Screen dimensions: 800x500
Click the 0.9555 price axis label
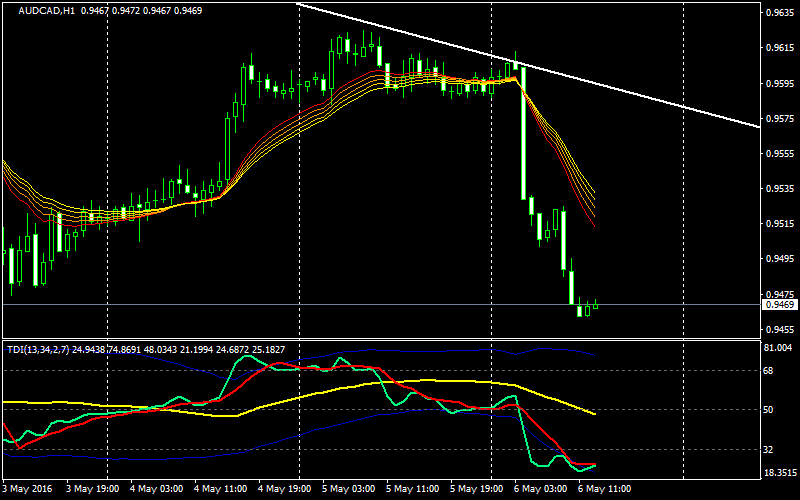[x=779, y=154]
